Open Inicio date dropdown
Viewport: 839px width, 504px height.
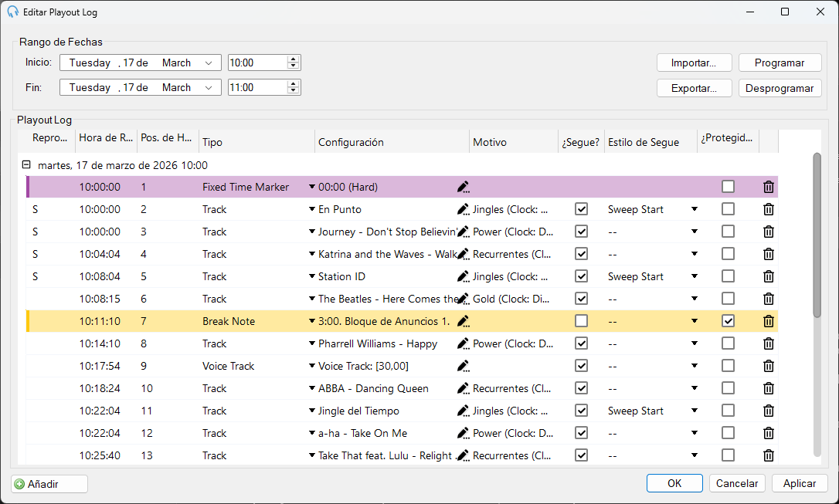209,63
